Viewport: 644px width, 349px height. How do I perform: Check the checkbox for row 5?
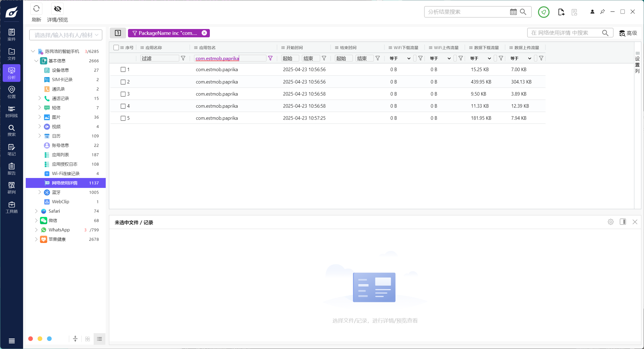(x=123, y=118)
